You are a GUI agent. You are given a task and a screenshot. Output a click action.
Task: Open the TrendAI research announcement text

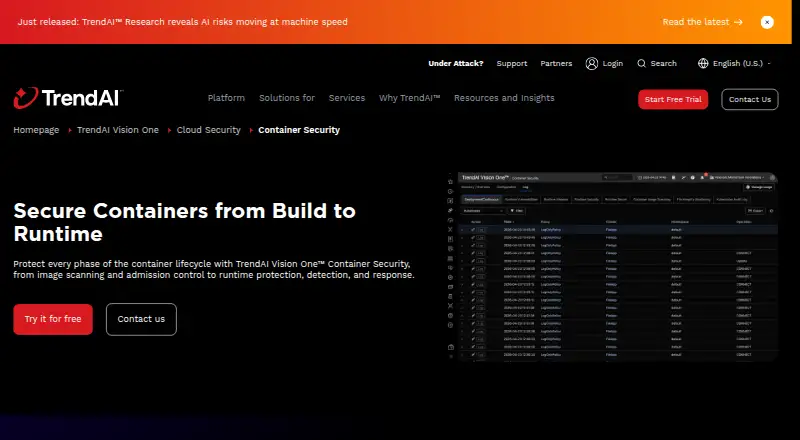coord(183,22)
